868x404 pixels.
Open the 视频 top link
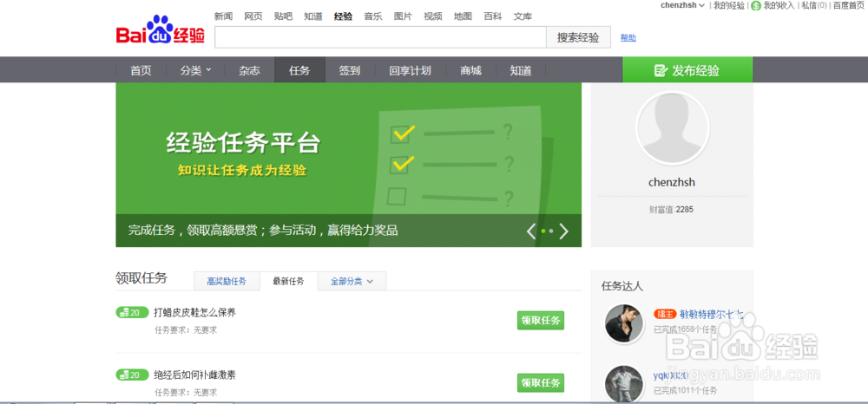pyautogui.click(x=433, y=16)
